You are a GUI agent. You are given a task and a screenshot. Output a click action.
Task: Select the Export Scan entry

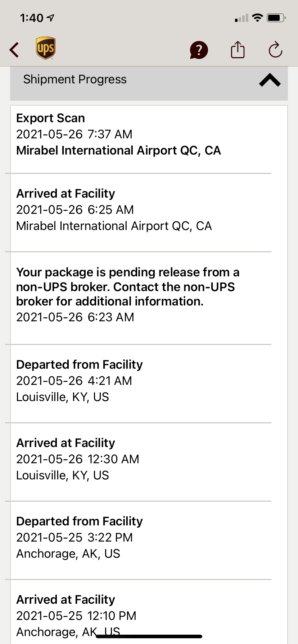(141, 139)
